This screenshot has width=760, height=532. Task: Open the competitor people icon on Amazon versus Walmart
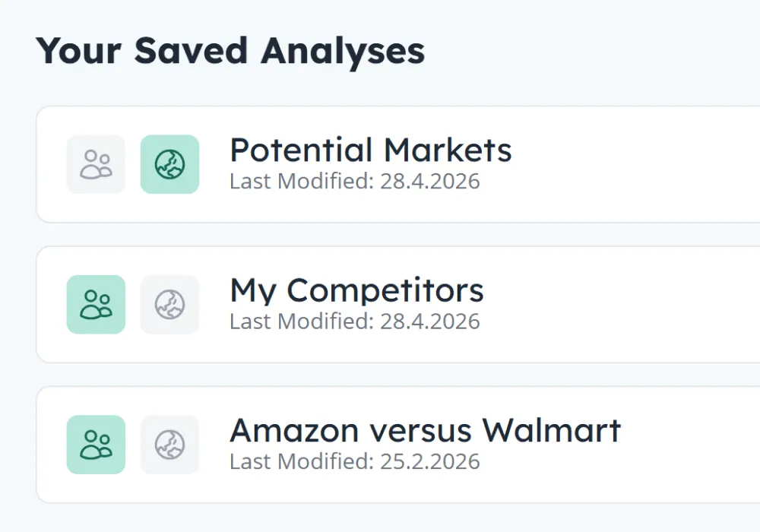click(95, 445)
